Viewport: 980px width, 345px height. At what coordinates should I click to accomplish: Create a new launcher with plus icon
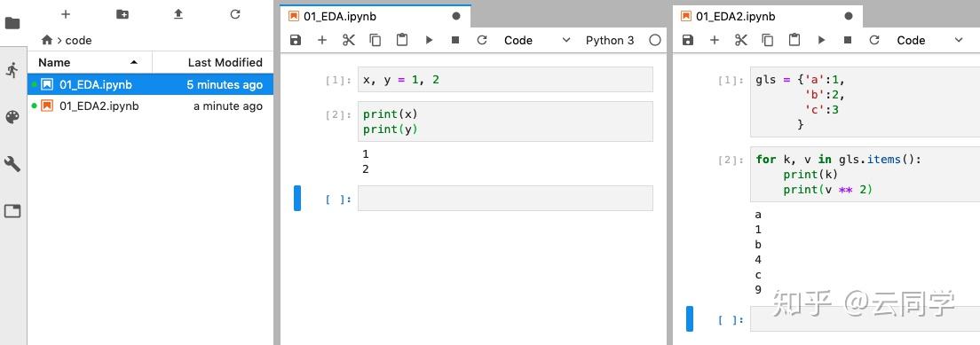66,14
